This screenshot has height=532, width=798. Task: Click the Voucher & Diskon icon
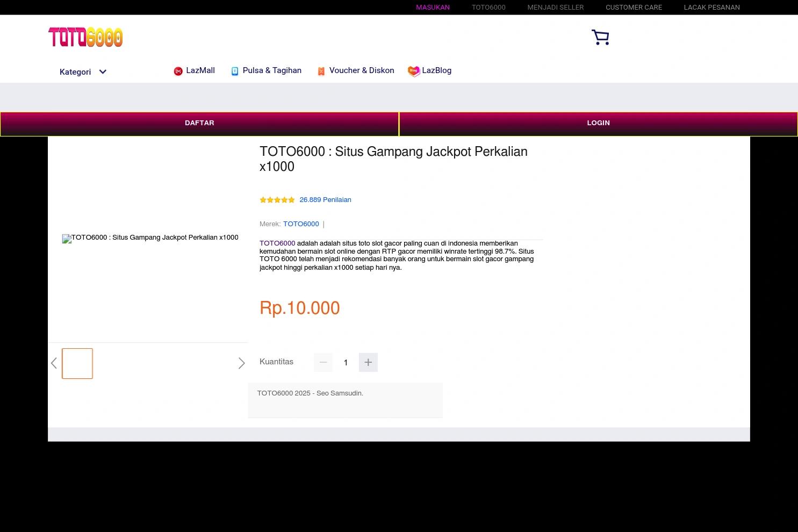tap(321, 71)
